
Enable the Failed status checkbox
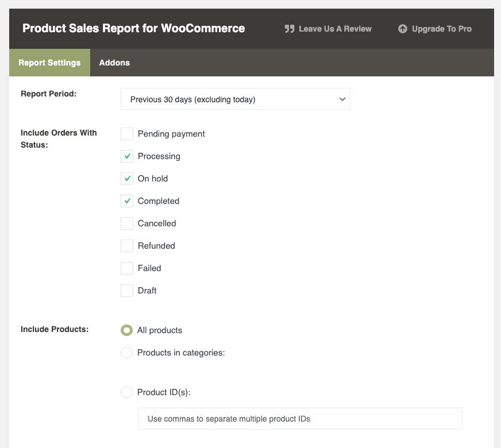127,268
